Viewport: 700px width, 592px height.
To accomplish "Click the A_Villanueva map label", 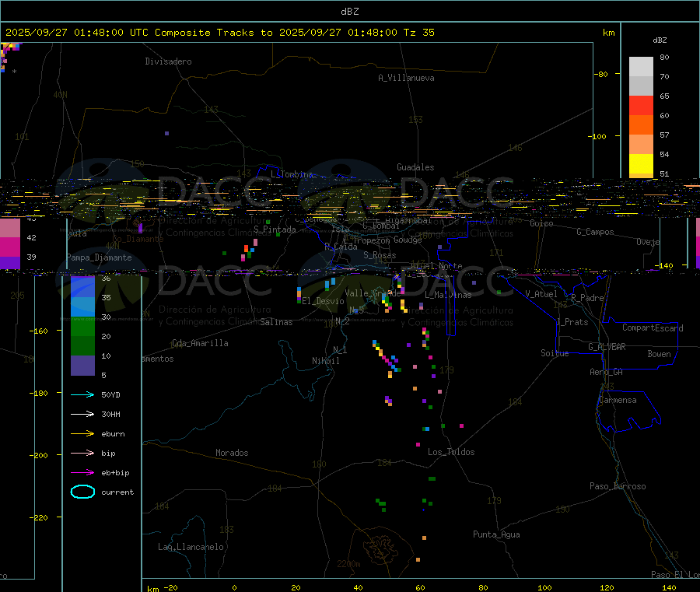I will 406,78.
